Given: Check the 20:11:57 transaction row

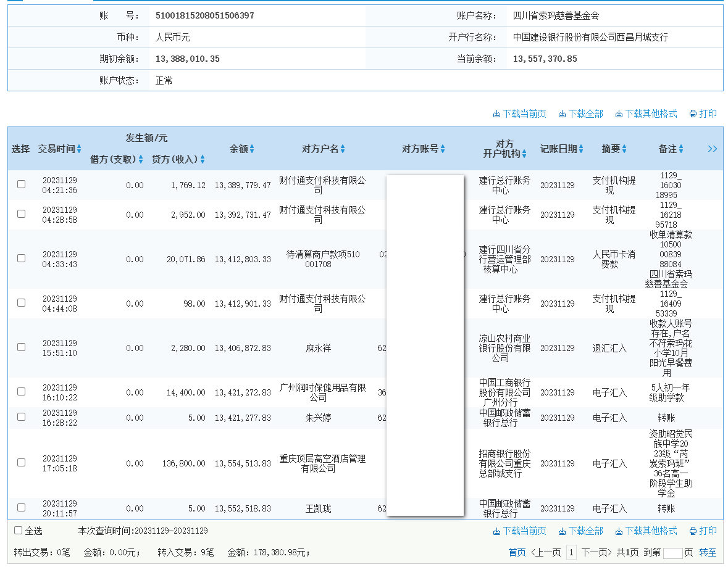Looking at the screenshot, I should coord(22,508).
